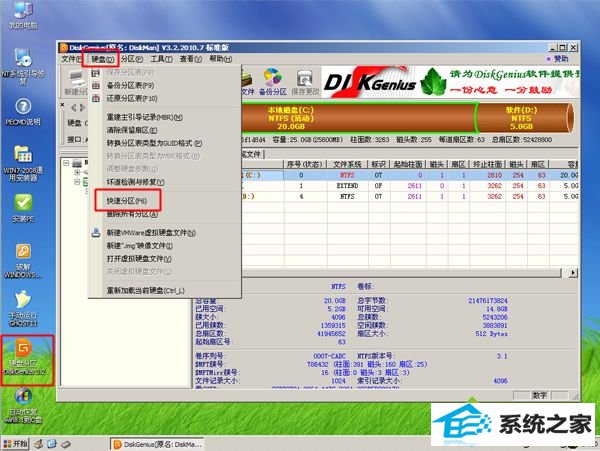The width and height of the screenshot is (600, 451).
Task: Choose 重新加载当前硬盘(Ctrl_L)
Action: (x=145, y=291)
